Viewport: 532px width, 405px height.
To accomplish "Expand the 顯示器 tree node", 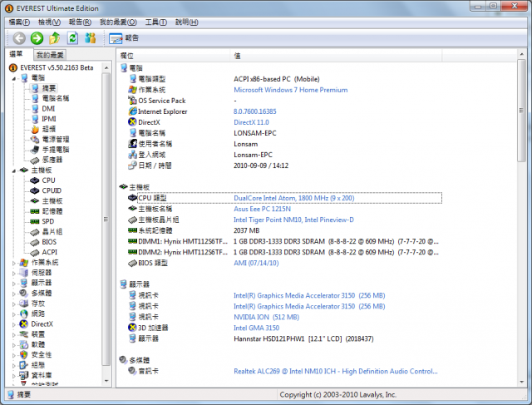I will pos(13,284).
